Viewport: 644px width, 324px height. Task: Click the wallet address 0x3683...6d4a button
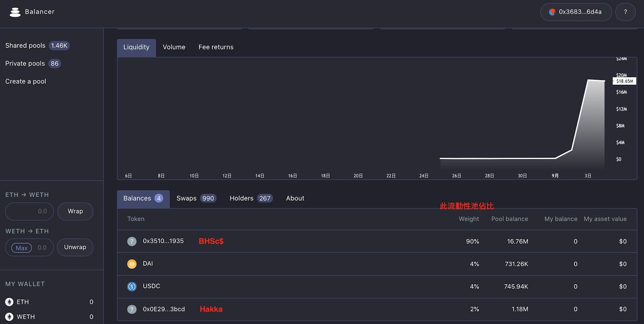coord(576,12)
